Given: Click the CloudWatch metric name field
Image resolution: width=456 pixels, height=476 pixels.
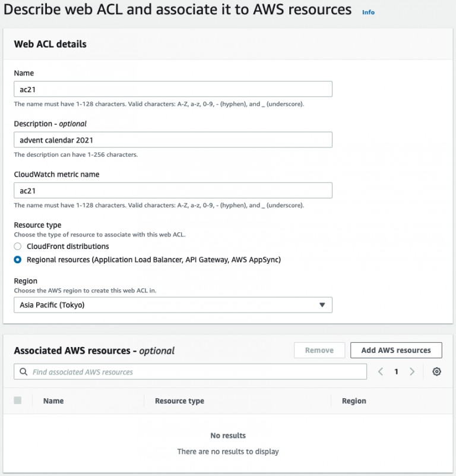Looking at the screenshot, I should pyautogui.click(x=172, y=190).
